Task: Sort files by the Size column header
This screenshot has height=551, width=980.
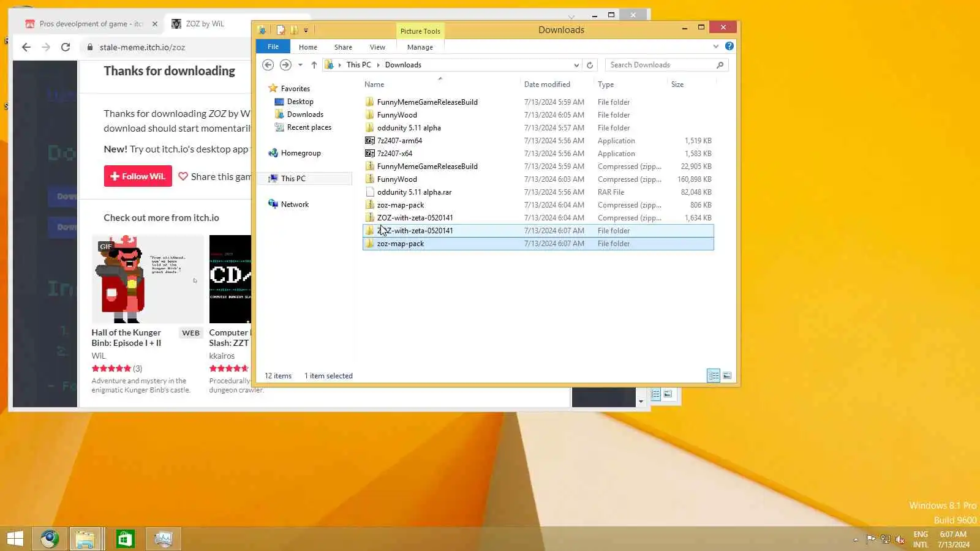Action: [x=677, y=84]
